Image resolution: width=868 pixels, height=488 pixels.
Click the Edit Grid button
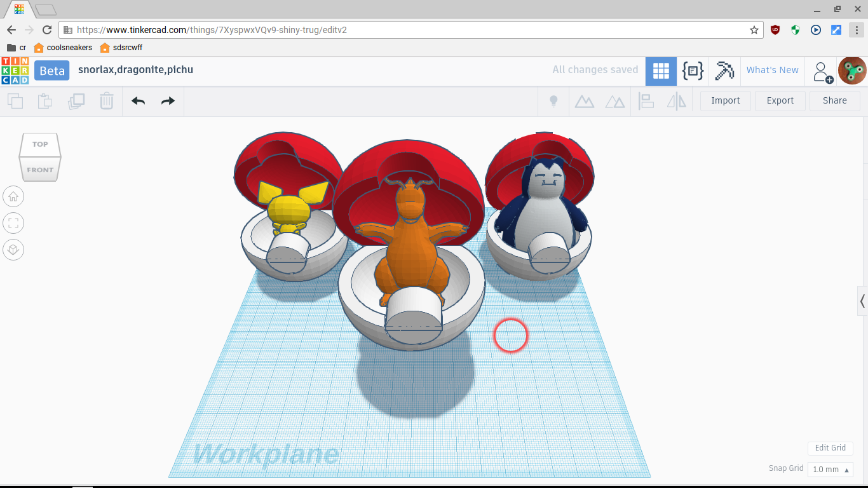tap(830, 448)
